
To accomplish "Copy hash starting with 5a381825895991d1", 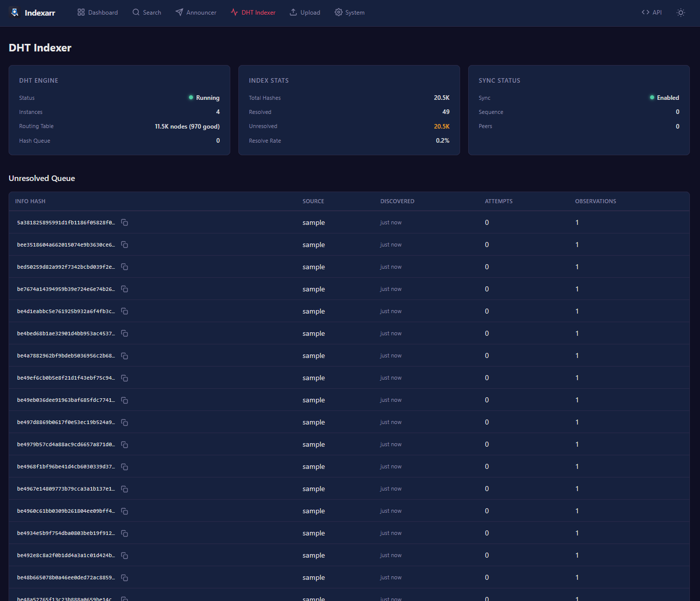I will point(124,223).
